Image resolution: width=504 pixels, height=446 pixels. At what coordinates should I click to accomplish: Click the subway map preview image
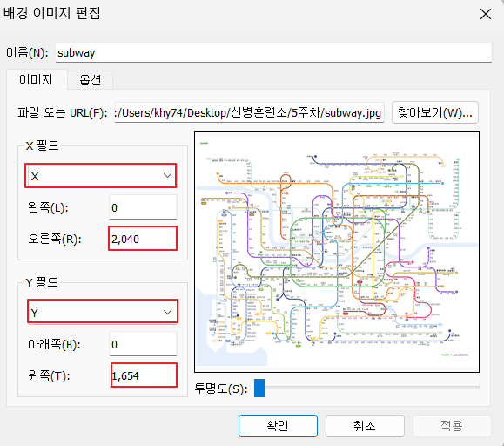[x=337, y=252]
